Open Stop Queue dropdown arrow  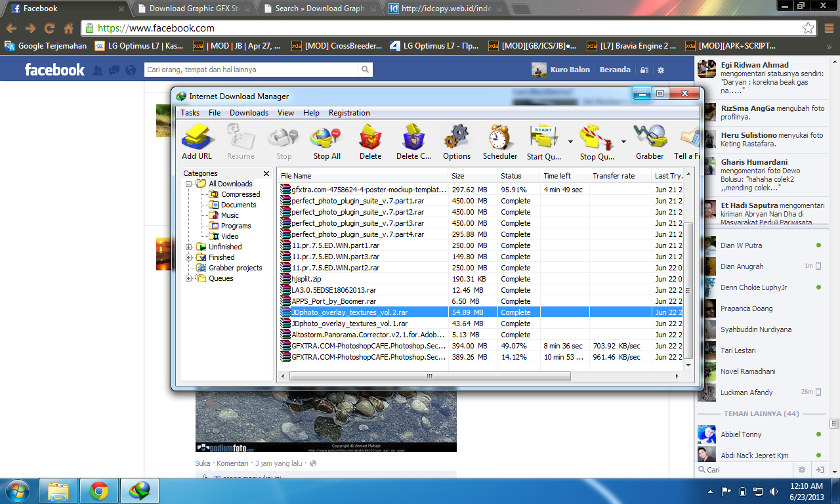point(623,142)
